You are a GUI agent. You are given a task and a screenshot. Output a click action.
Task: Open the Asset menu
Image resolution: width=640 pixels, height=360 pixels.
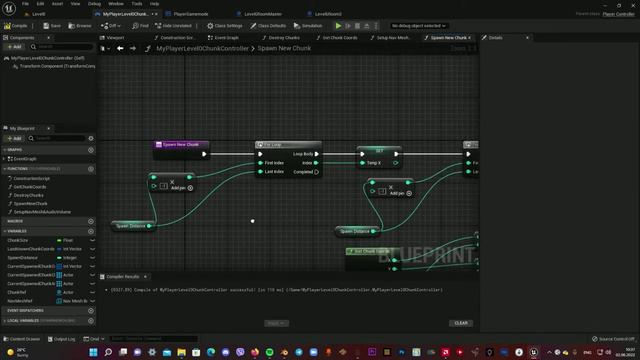pyautogui.click(x=58, y=4)
